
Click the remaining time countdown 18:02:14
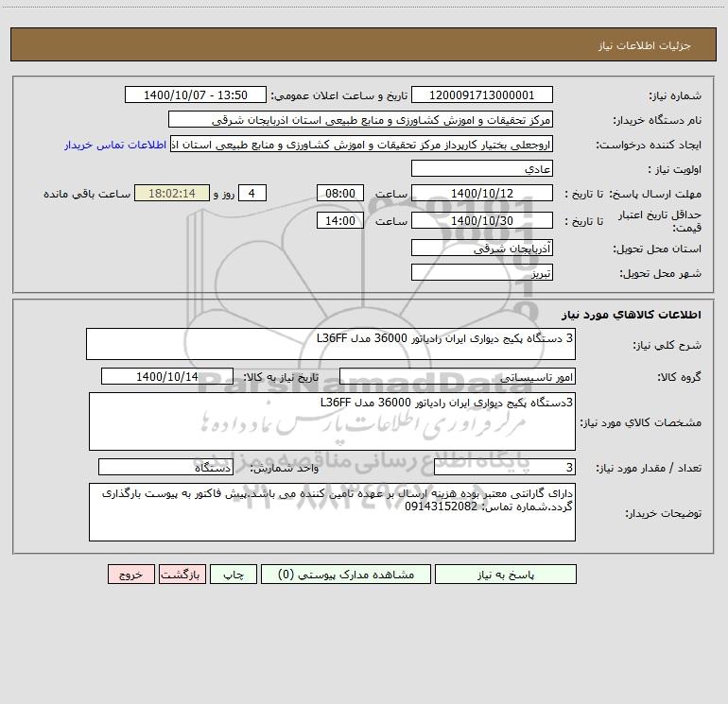click(172, 193)
